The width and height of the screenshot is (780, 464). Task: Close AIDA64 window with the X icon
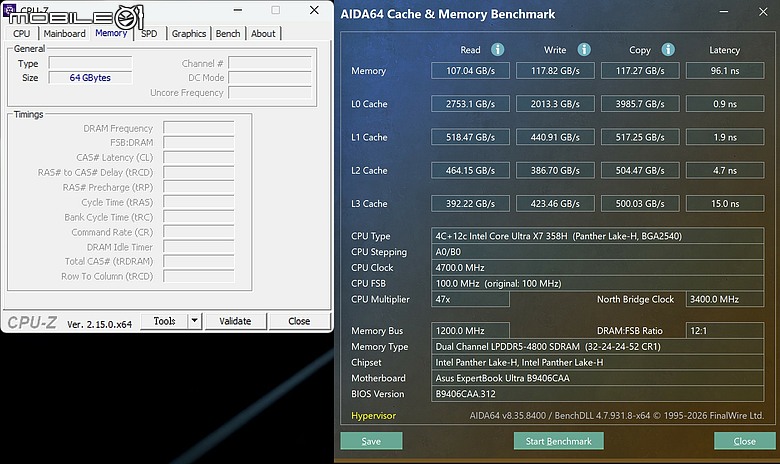[763, 12]
